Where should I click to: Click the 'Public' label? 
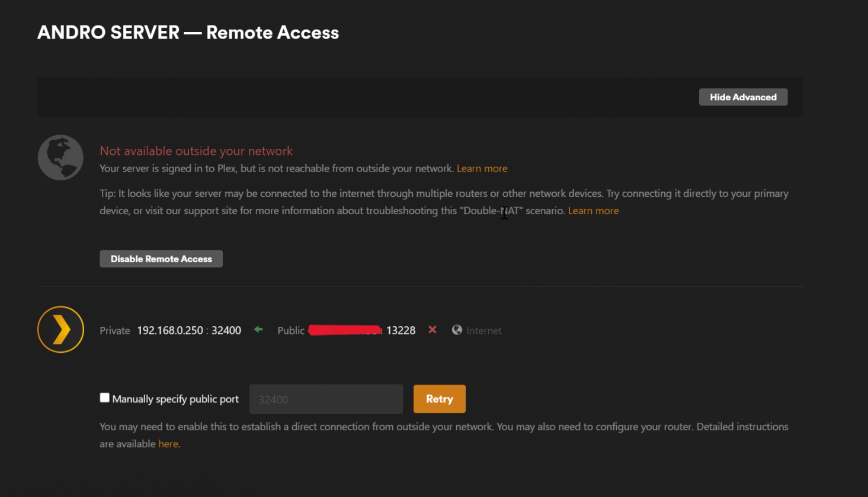291,330
